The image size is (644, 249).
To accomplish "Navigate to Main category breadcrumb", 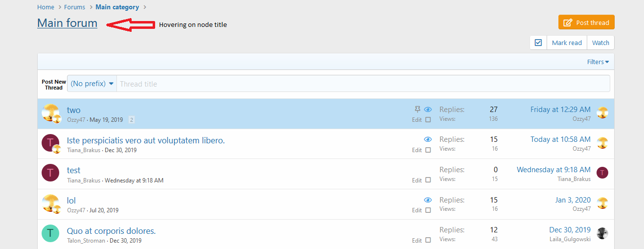I will click(117, 7).
